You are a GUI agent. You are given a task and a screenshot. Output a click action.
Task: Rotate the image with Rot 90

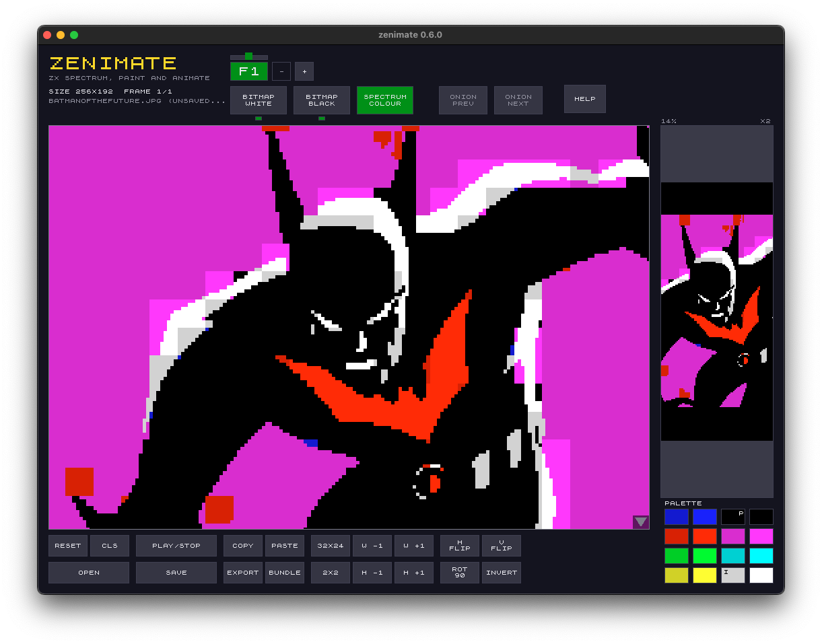pos(460,573)
